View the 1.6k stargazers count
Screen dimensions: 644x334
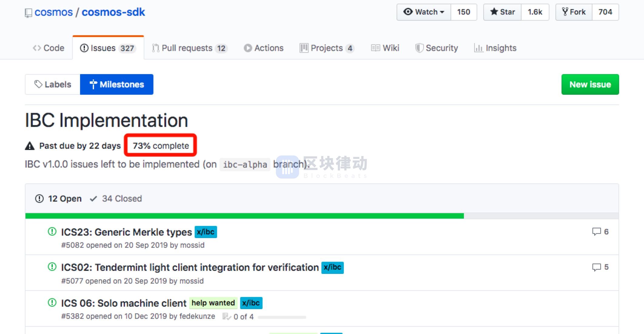point(535,12)
